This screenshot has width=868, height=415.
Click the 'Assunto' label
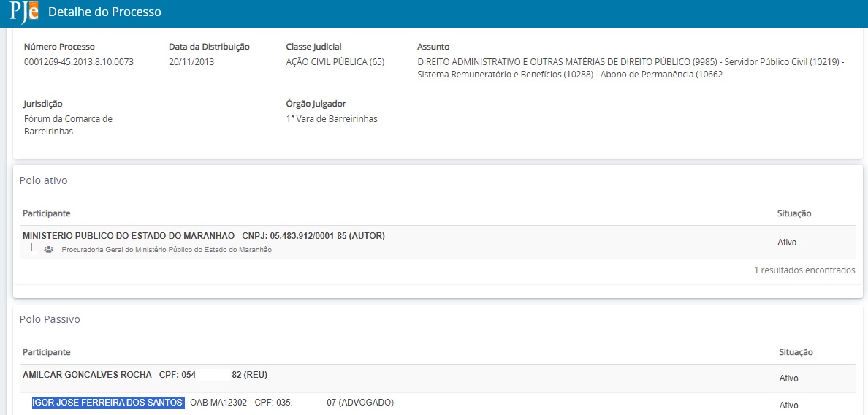433,47
